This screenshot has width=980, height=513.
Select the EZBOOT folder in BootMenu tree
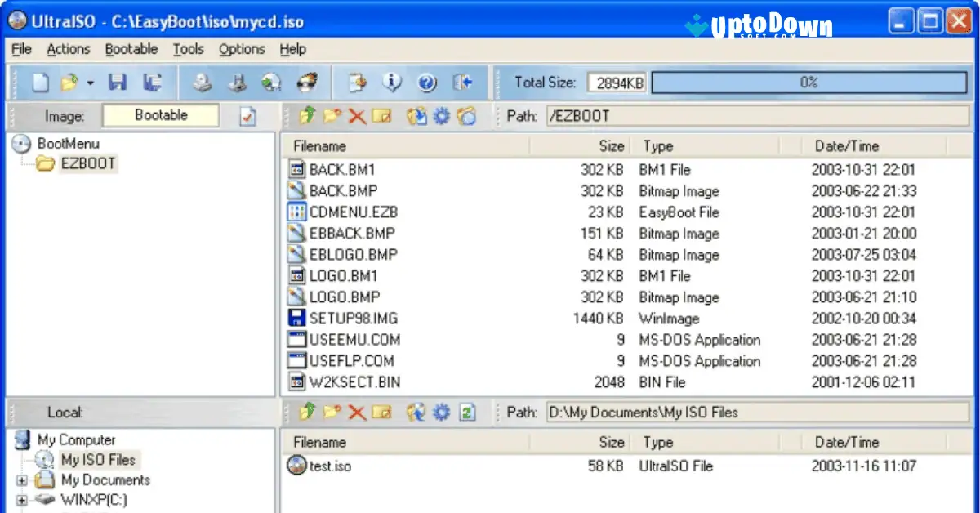click(87, 163)
